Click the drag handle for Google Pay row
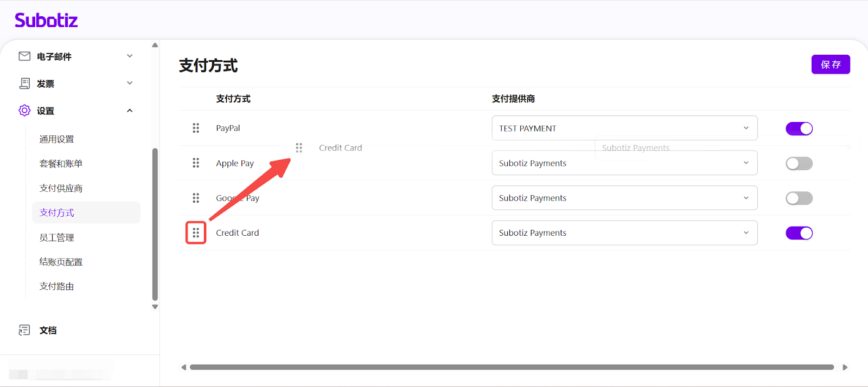This screenshot has width=868, height=387. (x=196, y=198)
